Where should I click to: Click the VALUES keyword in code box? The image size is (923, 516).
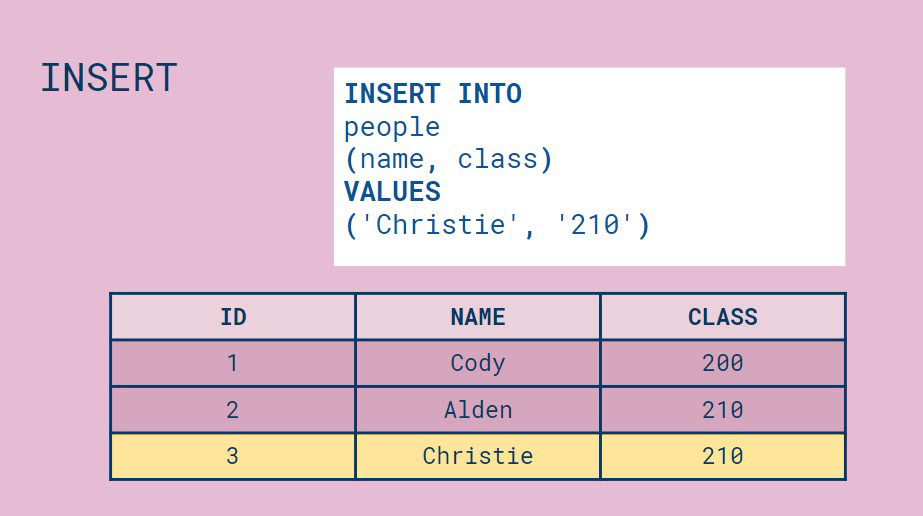tap(392, 192)
